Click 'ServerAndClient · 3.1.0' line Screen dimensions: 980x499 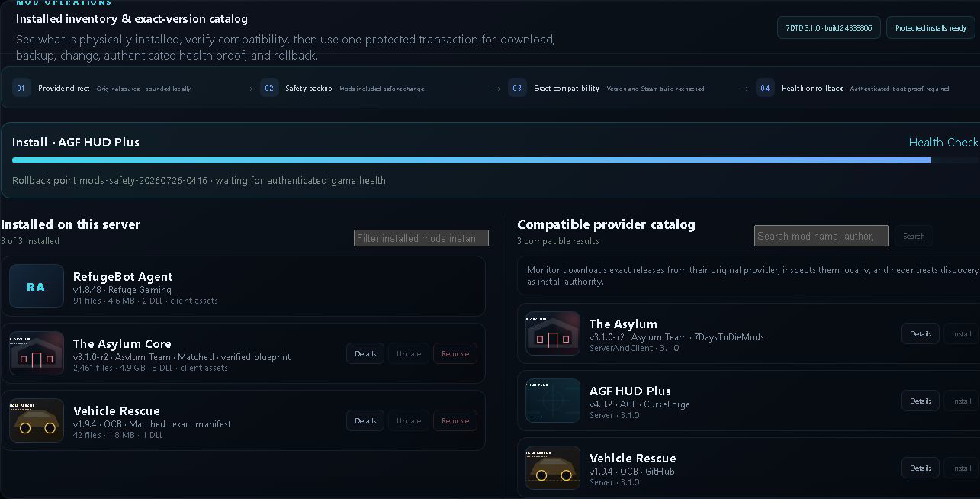tap(635, 348)
